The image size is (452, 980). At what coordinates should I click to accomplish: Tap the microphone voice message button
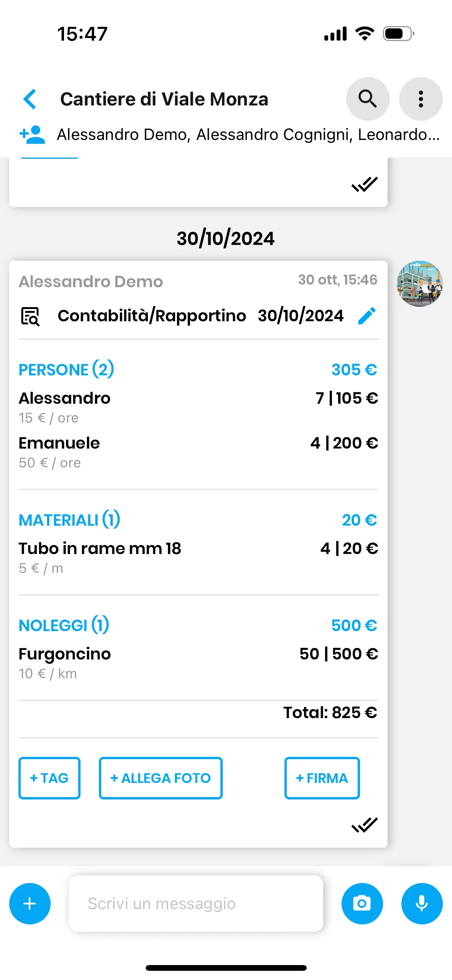(x=421, y=903)
